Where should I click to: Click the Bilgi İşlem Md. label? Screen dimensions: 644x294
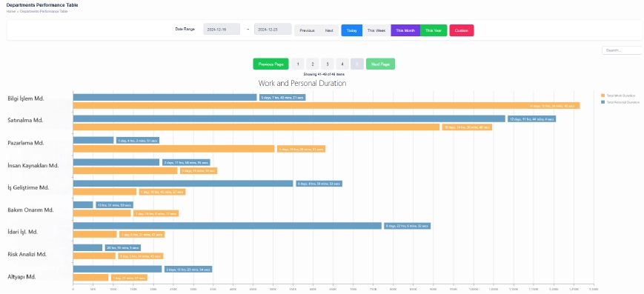coord(26,98)
